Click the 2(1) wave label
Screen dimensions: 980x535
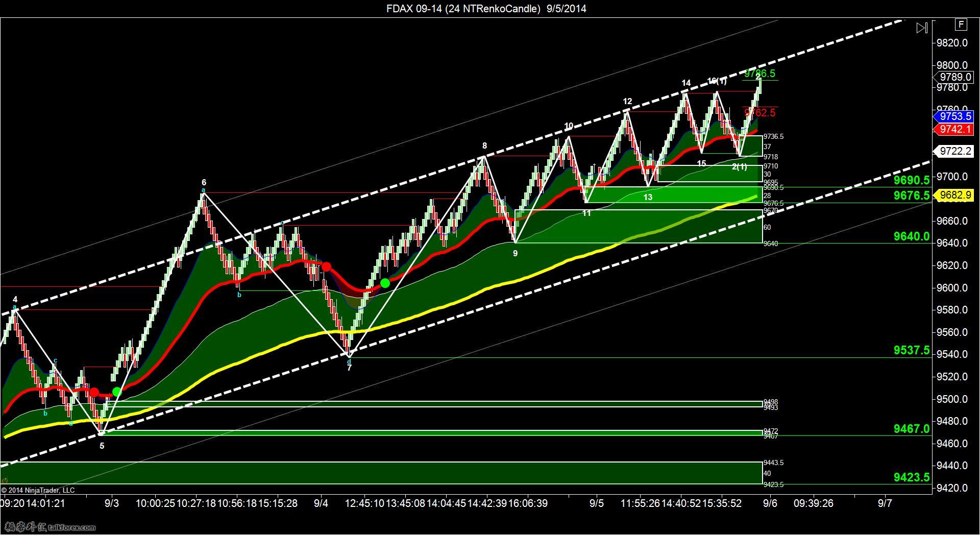pos(739,167)
